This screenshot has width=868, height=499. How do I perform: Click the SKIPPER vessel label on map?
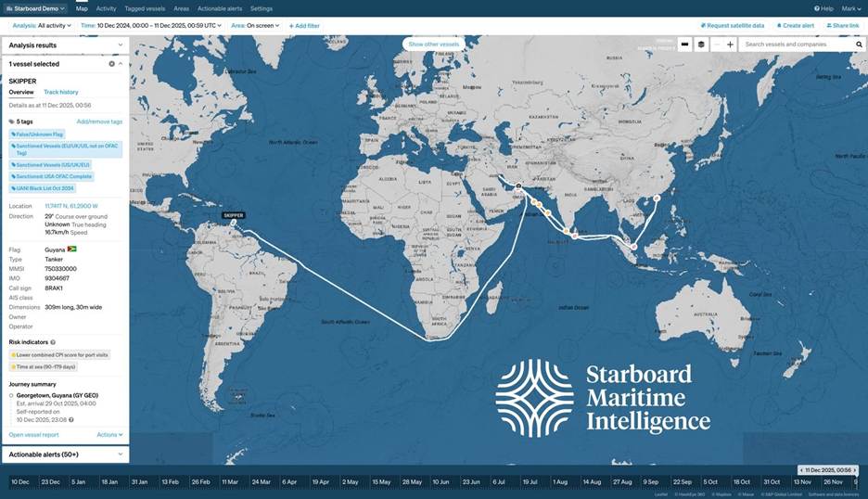coord(233,215)
